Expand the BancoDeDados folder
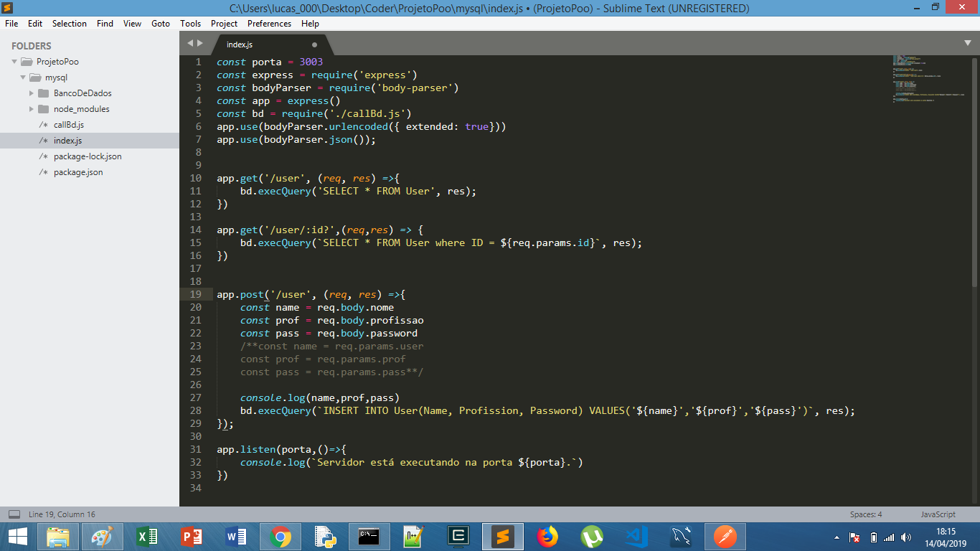This screenshot has height=551, width=980. click(x=32, y=93)
